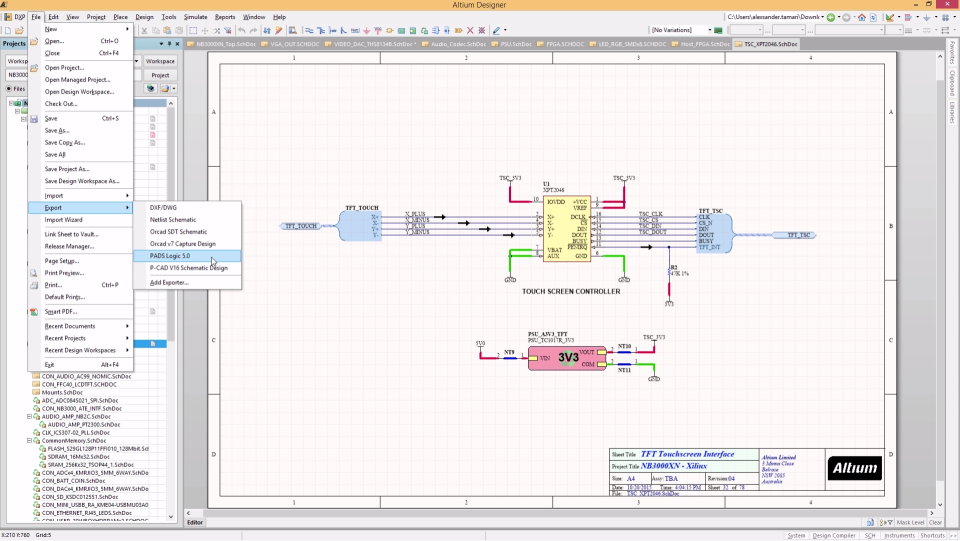Image resolution: width=960 pixels, height=541 pixels.
Task: Select the GND power port tool
Action: pos(367,30)
